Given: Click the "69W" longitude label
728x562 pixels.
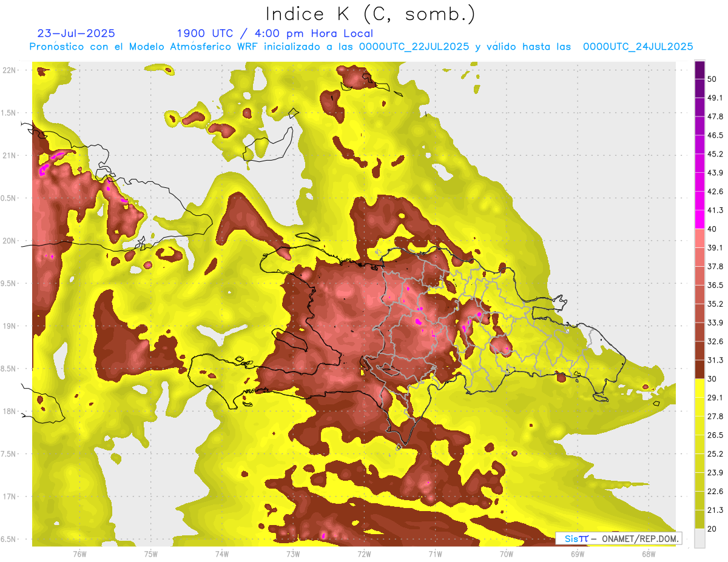Looking at the screenshot, I should coord(577,554).
